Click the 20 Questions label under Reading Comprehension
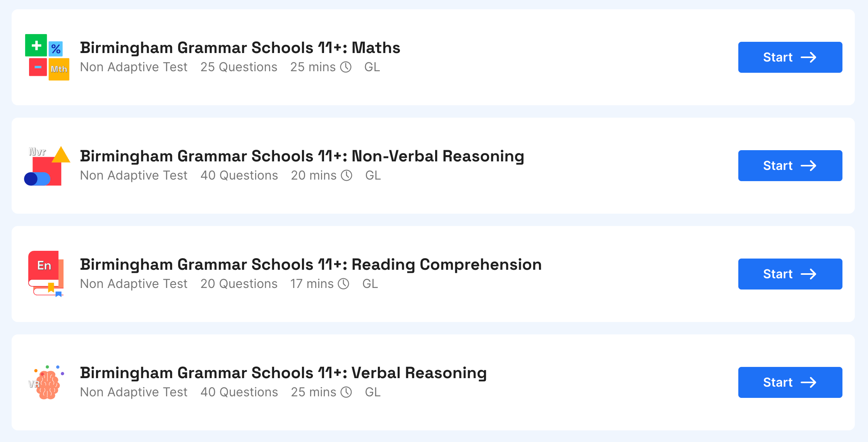 tap(239, 284)
